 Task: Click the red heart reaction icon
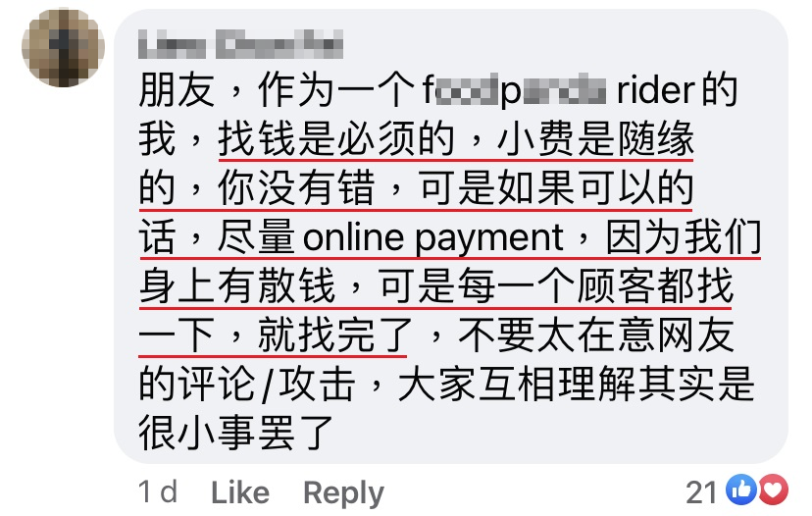click(x=773, y=490)
